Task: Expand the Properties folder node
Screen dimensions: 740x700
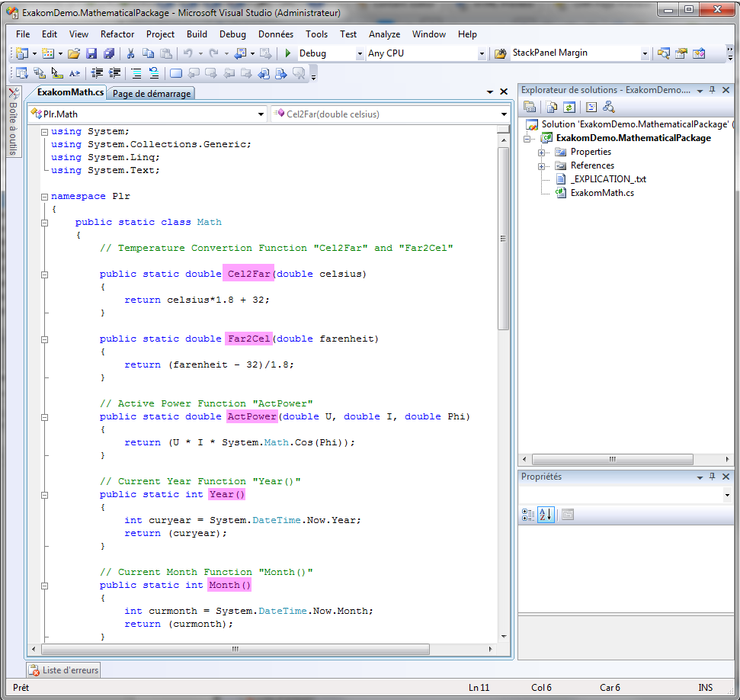Action: (x=541, y=153)
